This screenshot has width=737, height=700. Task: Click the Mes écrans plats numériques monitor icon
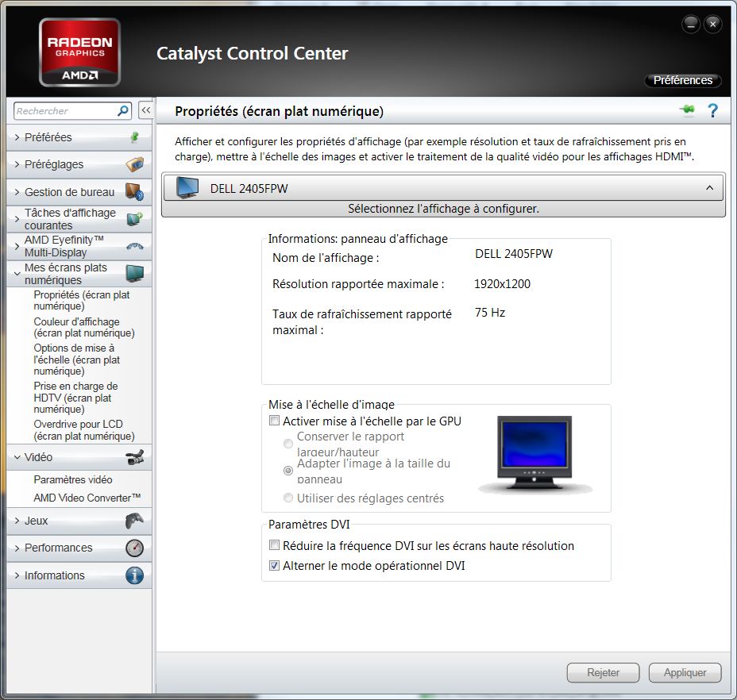pyautogui.click(x=135, y=274)
